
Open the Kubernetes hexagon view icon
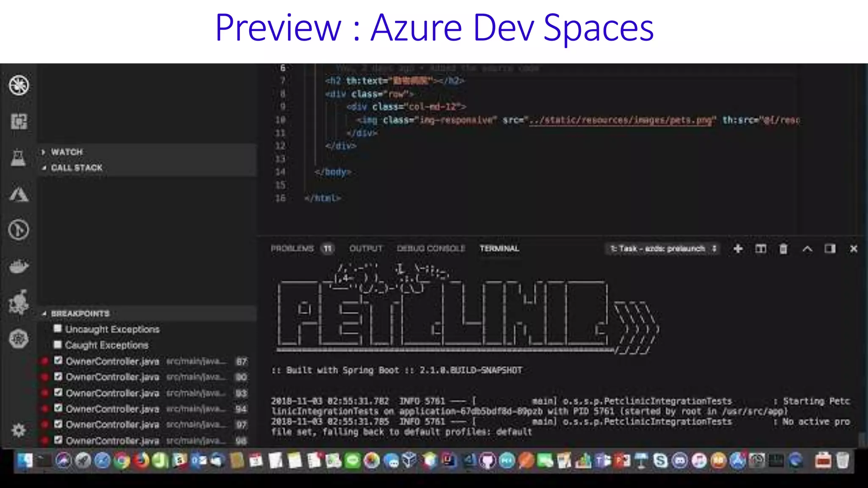click(x=19, y=339)
